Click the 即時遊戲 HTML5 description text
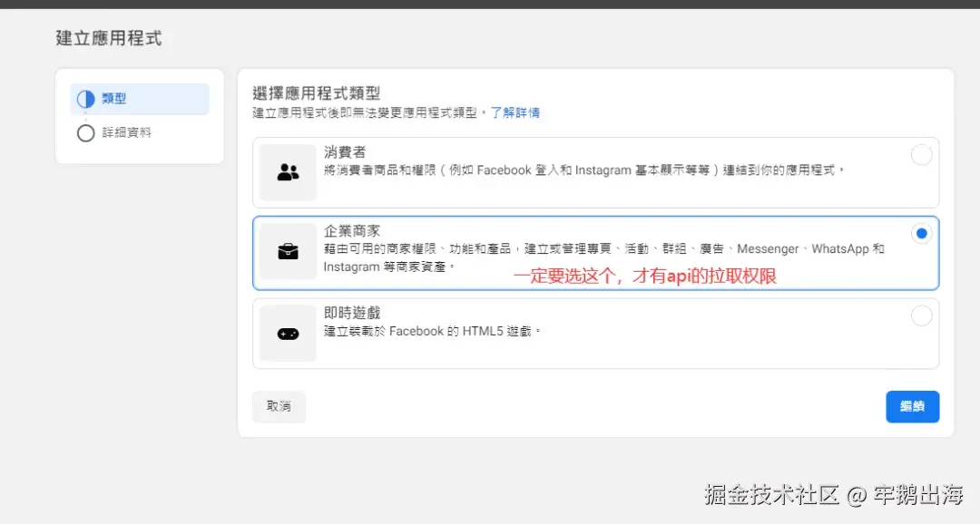980x524 pixels. pos(432,331)
